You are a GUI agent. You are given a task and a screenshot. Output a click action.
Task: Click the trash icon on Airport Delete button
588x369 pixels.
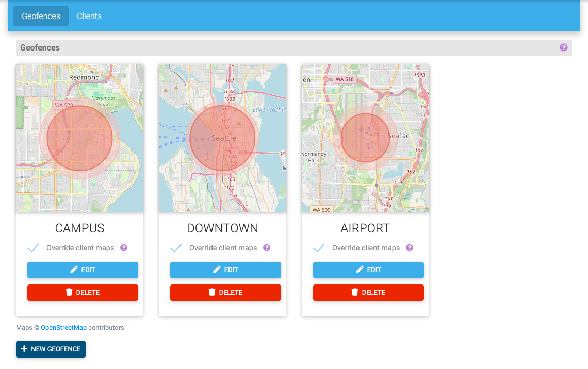coord(355,292)
